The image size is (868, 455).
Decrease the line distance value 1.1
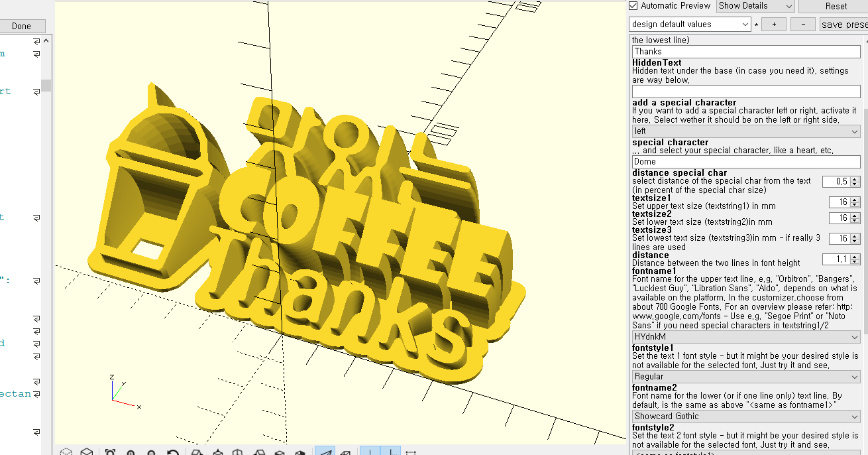coord(855,262)
